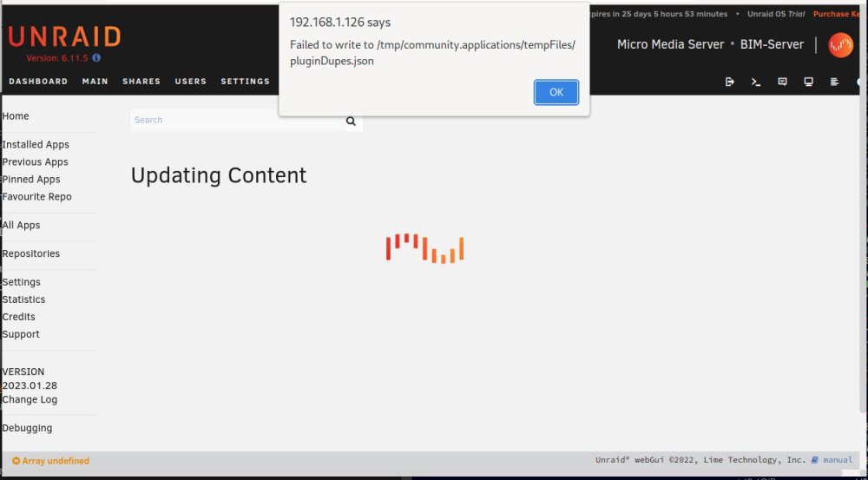This screenshot has height=480, width=868.
Task: Click the Purchase Key link
Action: click(837, 14)
